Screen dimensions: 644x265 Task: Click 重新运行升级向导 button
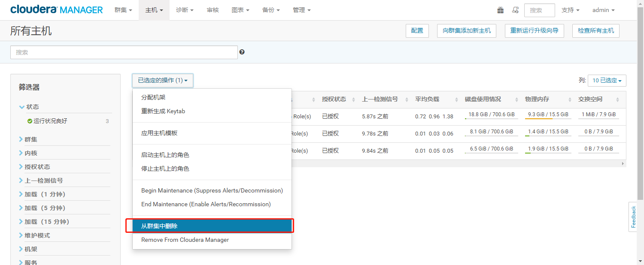(x=534, y=31)
